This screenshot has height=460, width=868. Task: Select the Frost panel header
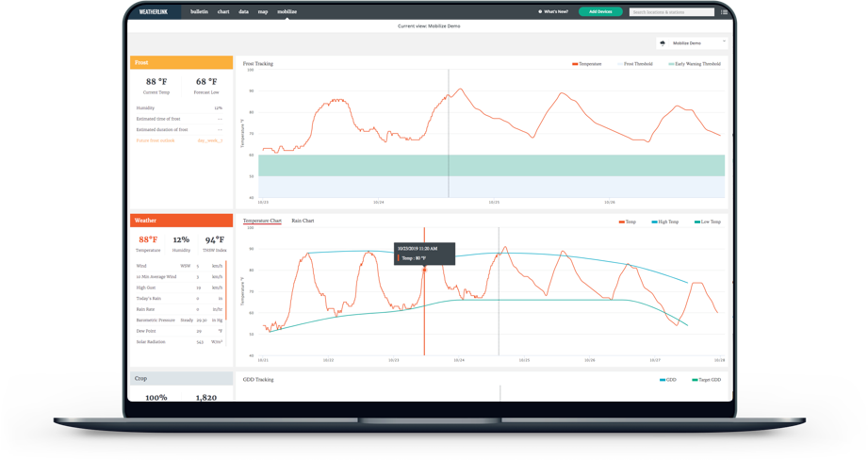pyautogui.click(x=182, y=62)
